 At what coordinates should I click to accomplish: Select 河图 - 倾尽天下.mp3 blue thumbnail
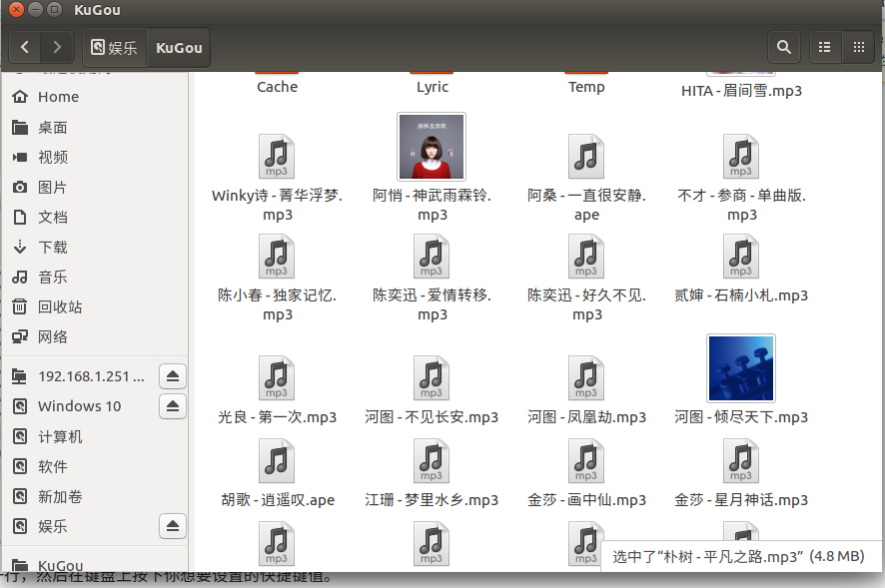click(x=741, y=368)
